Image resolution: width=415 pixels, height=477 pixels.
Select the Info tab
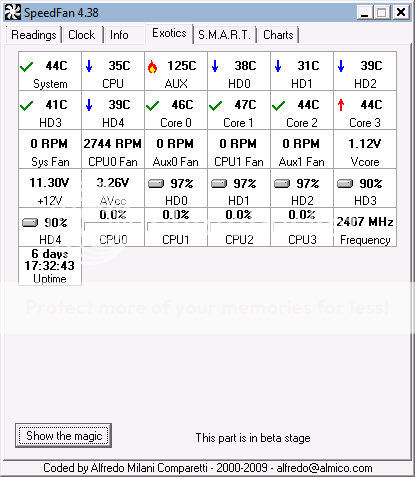[119, 35]
